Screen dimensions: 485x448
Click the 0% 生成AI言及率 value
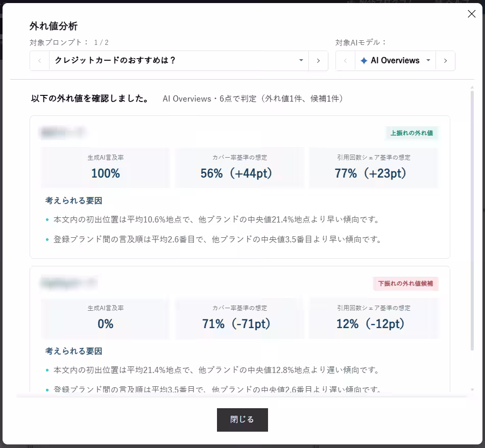[x=106, y=323]
